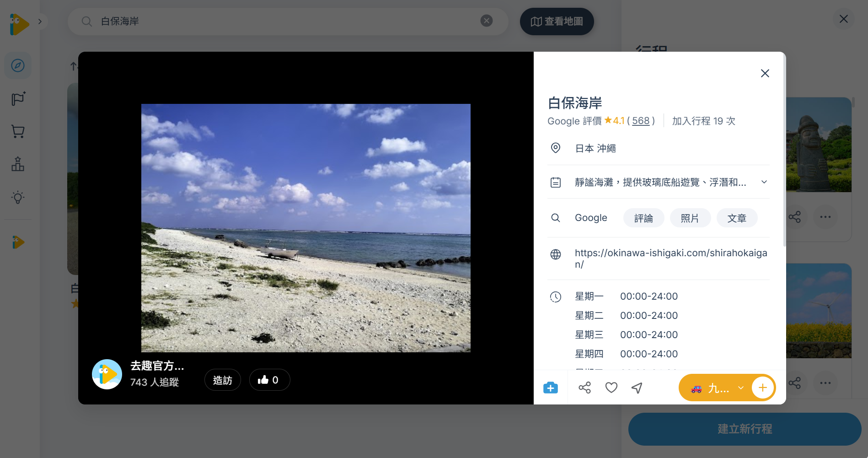The height and width of the screenshot is (458, 868).
Task: Open the windmill flower field thumbnail
Action: tap(819, 311)
